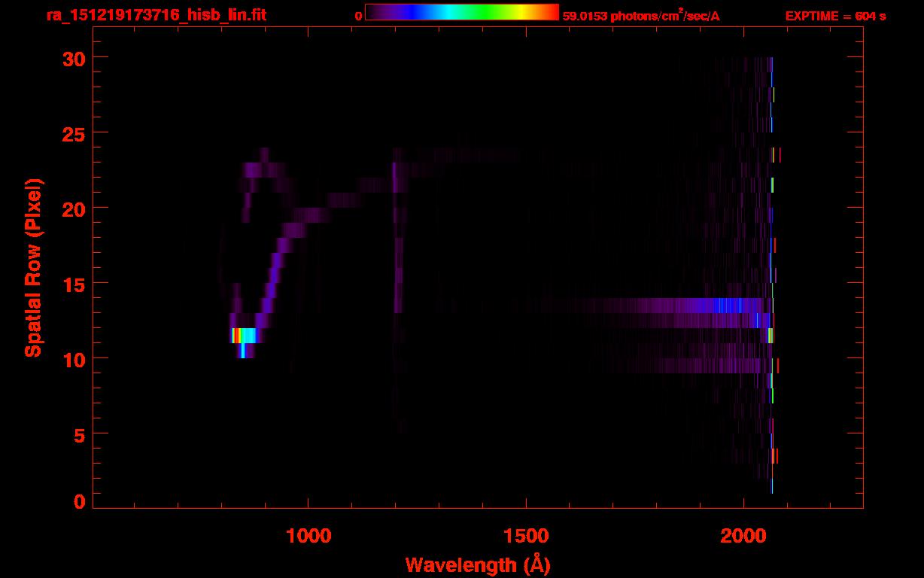Click the EXPTIME = 604 s text

tap(835, 16)
